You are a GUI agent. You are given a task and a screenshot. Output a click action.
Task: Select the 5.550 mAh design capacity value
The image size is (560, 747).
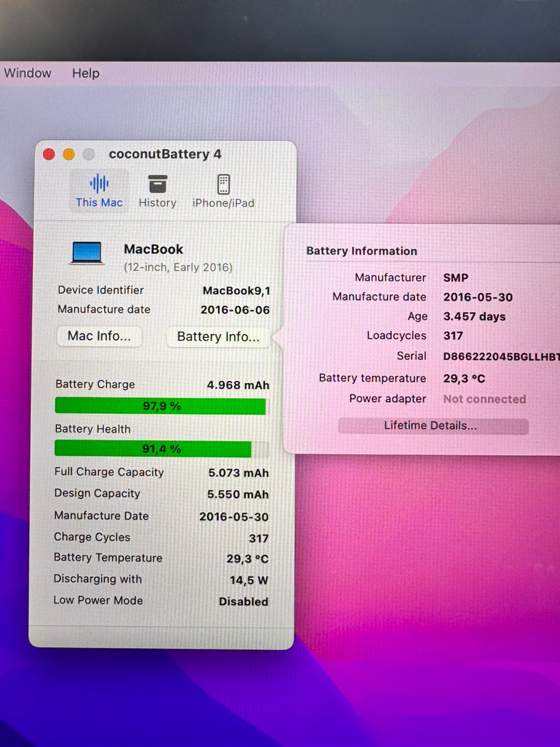coord(238,494)
